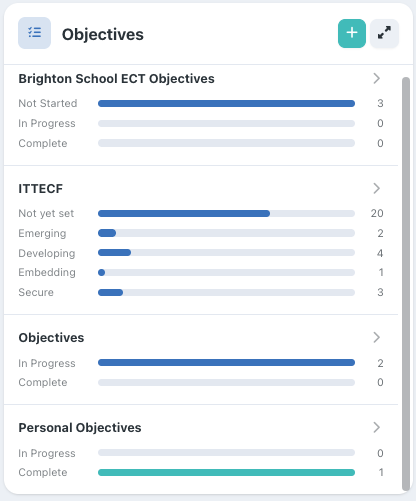Expand the ITTECF section arrow
Viewport: 416px width, 501px height.
pos(377,188)
